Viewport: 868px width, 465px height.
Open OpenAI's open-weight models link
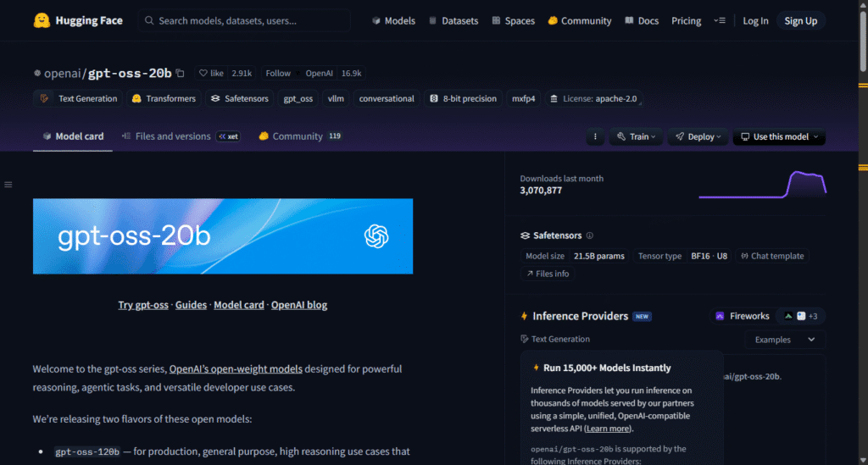click(x=236, y=368)
